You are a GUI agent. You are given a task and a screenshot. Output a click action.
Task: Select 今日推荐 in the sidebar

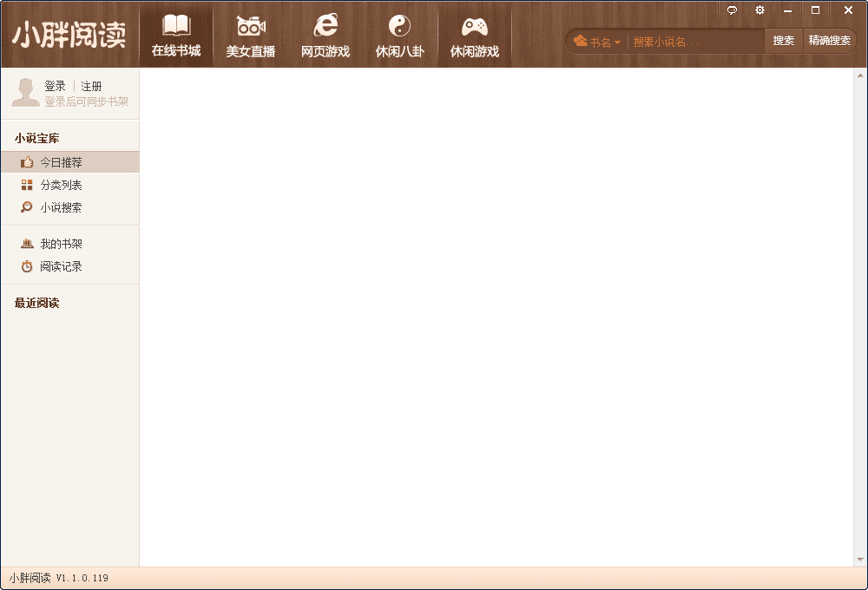61,162
